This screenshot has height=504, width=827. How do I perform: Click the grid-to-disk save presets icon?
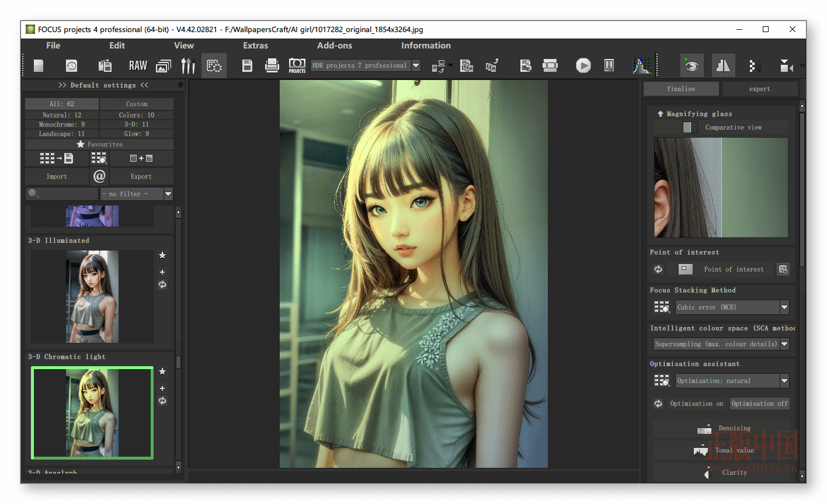(x=57, y=158)
